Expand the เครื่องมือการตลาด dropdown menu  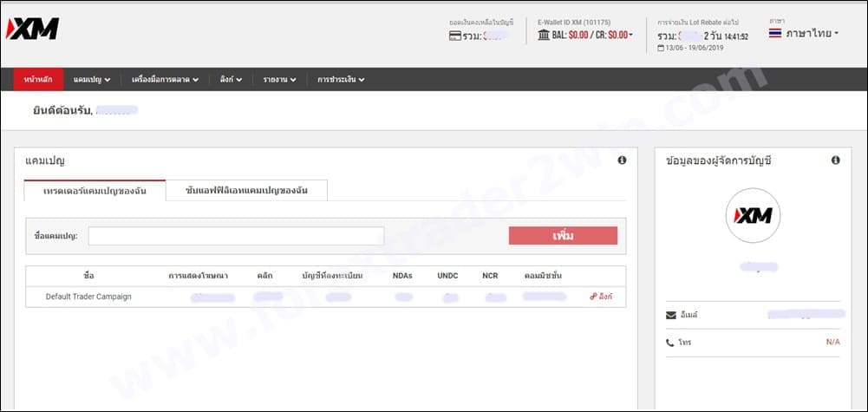pyautogui.click(x=165, y=80)
